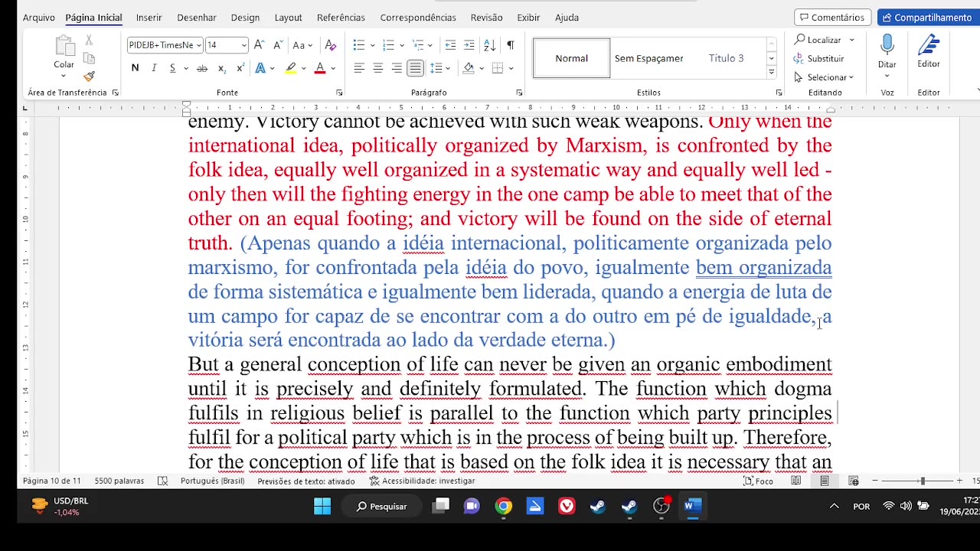
Task: Toggle Foco focus mode in status bar
Action: 759,481
